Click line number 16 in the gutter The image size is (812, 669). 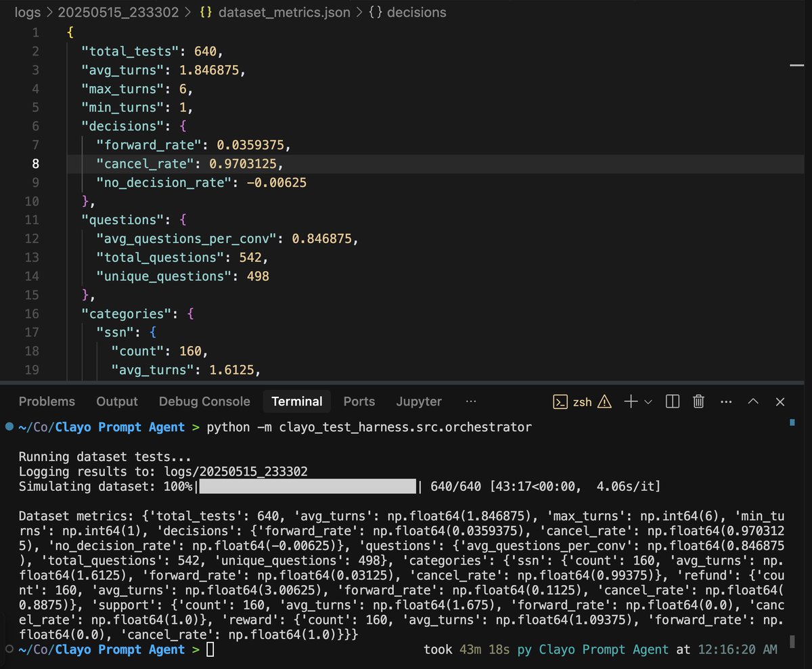[31, 314]
